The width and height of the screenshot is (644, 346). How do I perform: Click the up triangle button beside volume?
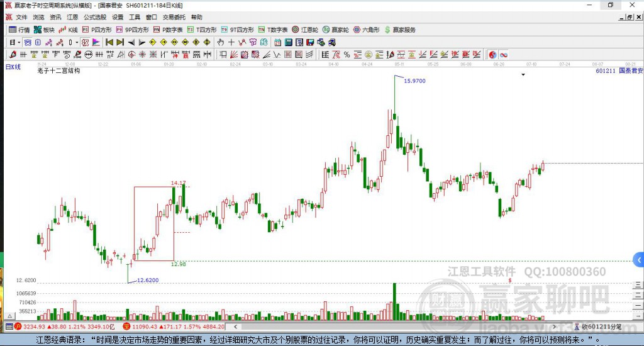[x=10, y=316]
